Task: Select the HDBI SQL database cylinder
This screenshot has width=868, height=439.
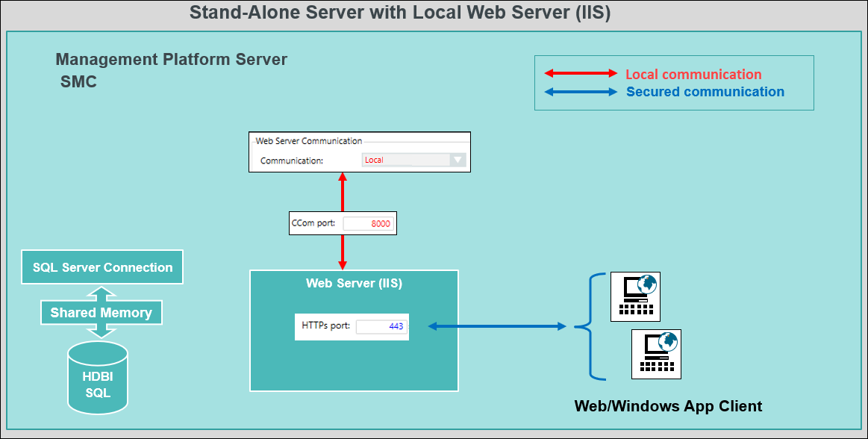Action: [97, 377]
